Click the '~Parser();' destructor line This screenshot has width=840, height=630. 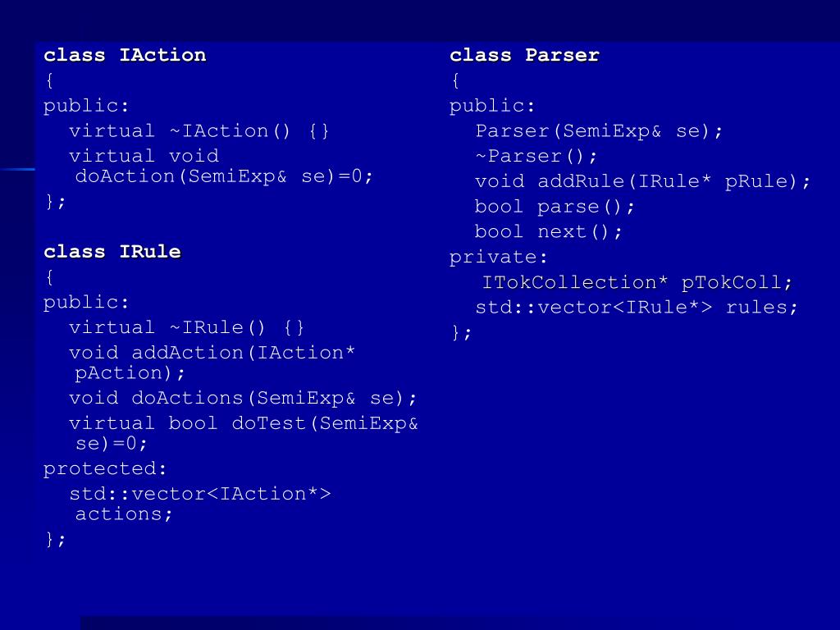pyautogui.click(x=536, y=156)
